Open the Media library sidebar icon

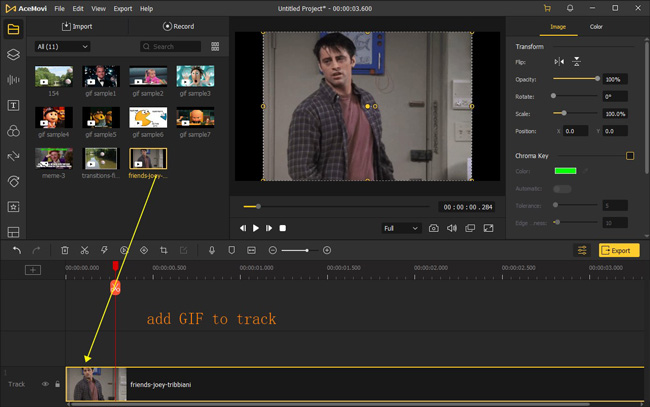pos(13,29)
